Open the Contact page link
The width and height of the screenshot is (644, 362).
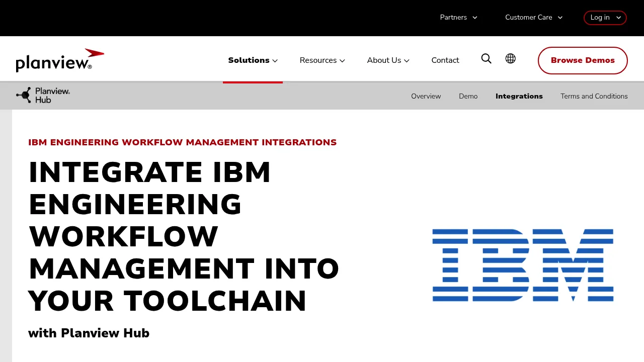click(445, 60)
